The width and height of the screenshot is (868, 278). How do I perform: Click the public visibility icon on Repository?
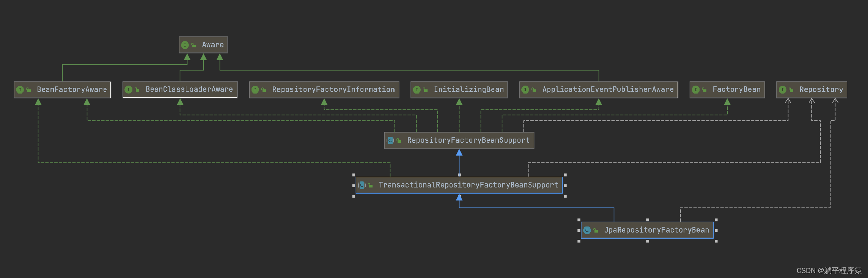791,90
